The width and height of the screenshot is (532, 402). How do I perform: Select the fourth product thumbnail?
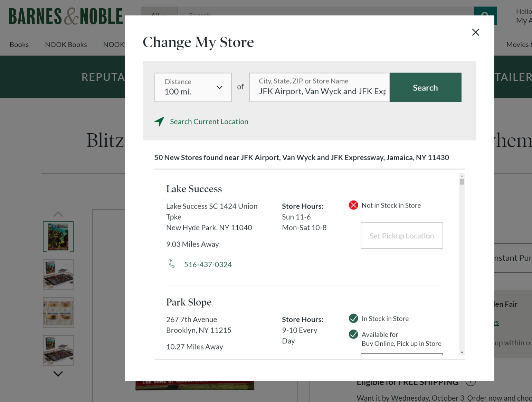point(58,351)
